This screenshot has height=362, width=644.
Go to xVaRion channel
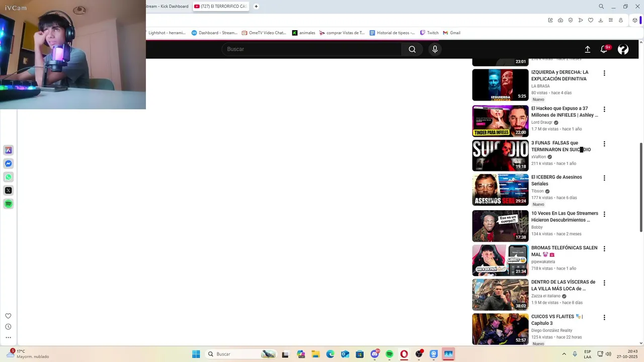(x=538, y=157)
